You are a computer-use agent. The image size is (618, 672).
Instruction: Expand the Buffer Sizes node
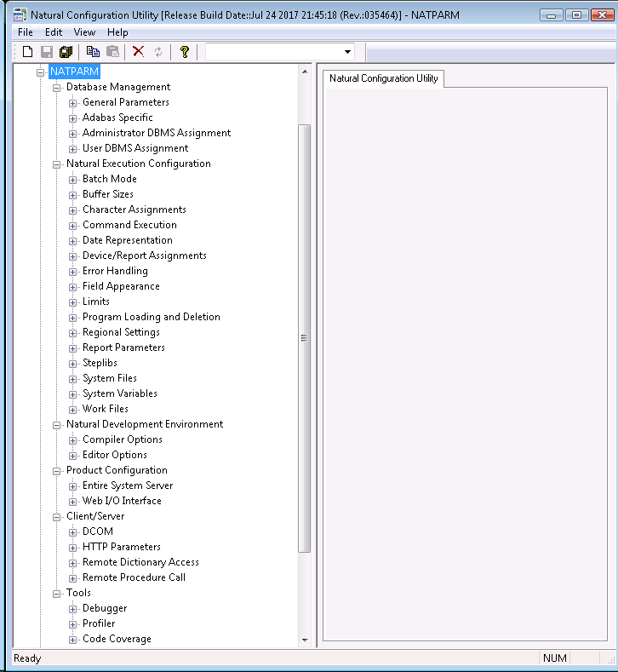coord(73,195)
